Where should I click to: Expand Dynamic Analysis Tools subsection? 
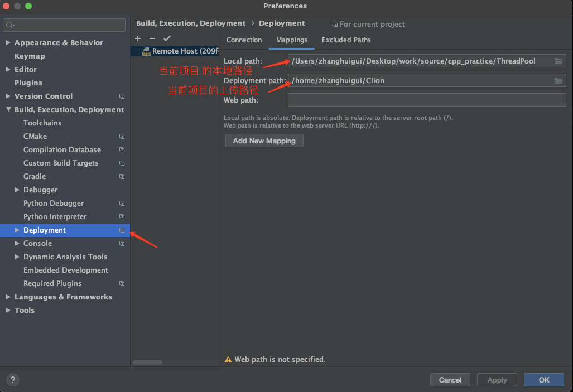(17, 257)
